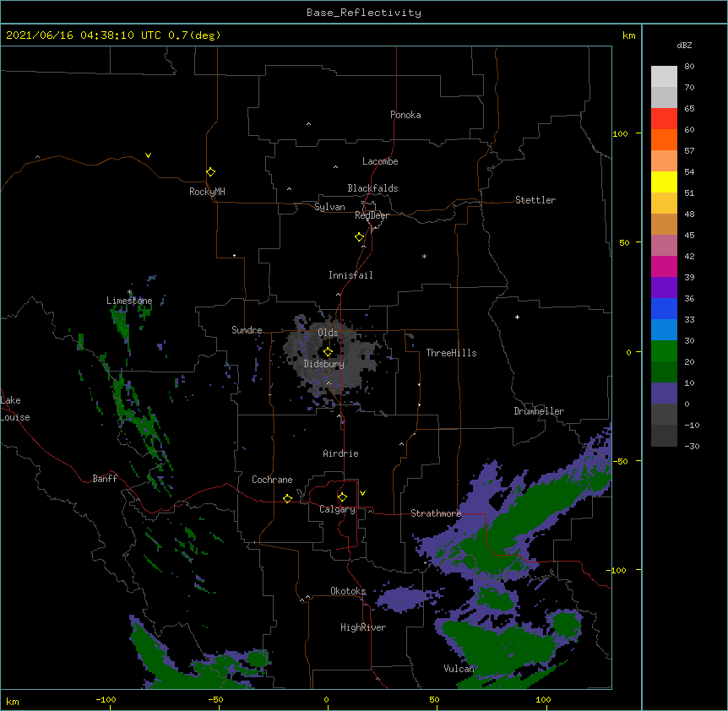Click the Vulcan label

click(x=459, y=669)
